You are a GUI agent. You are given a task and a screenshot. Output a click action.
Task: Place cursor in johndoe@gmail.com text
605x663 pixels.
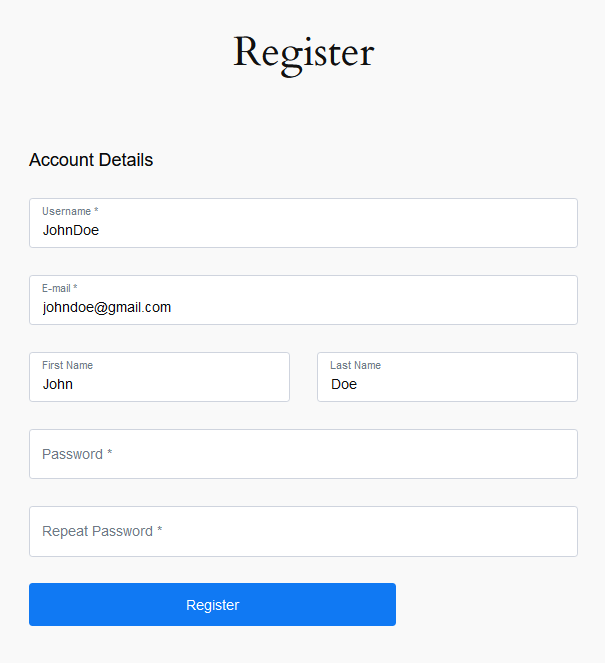(x=107, y=307)
